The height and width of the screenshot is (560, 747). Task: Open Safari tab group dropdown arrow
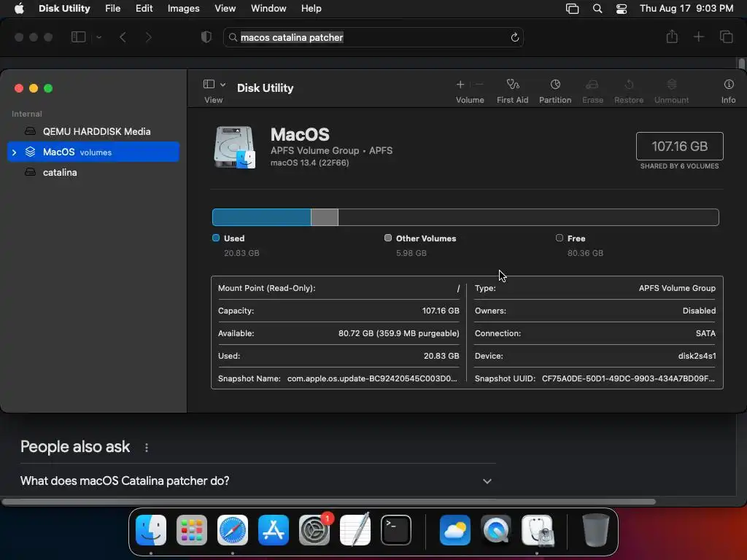coord(98,36)
